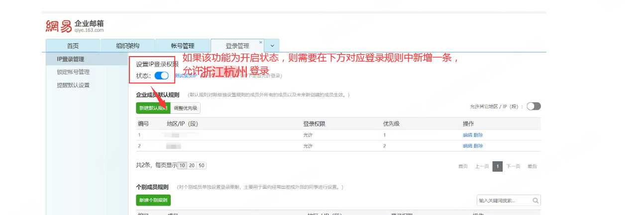Image resolution: width=644 pixels, height=215 pixels.
Task: Click 允许 in rule 2 row
Action: (x=308, y=146)
